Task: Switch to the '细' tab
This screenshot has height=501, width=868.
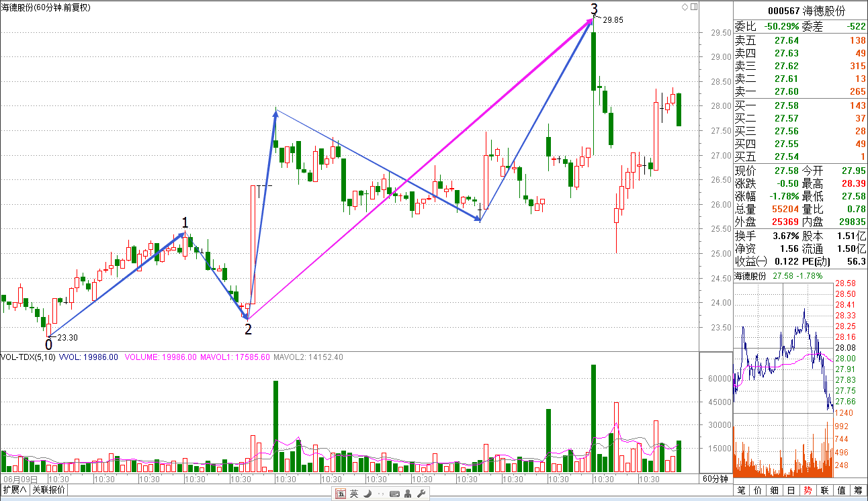Action: (775, 491)
